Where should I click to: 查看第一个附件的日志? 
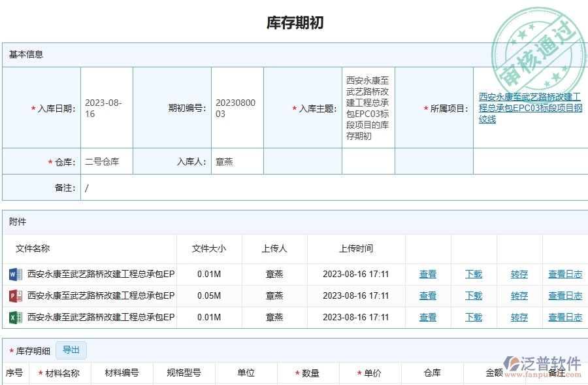(x=564, y=274)
